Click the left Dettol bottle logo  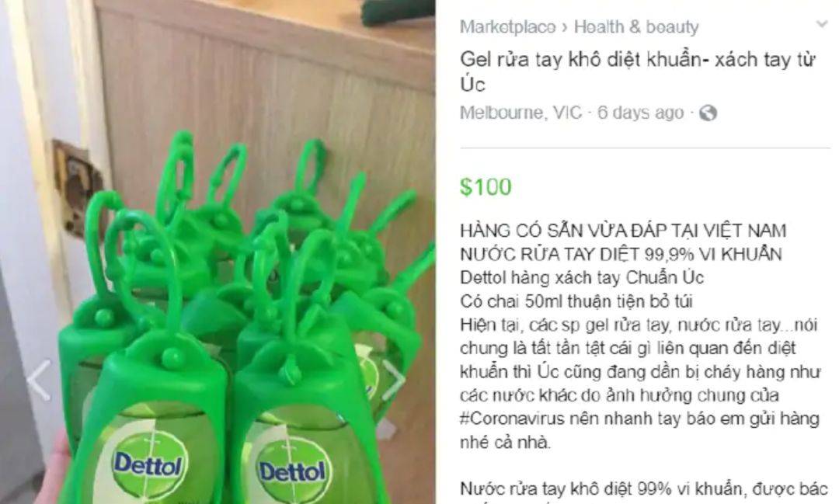(x=149, y=464)
